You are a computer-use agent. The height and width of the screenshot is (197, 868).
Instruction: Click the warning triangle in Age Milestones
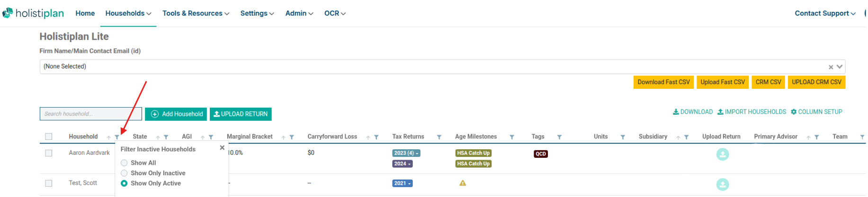coord(463,183)
